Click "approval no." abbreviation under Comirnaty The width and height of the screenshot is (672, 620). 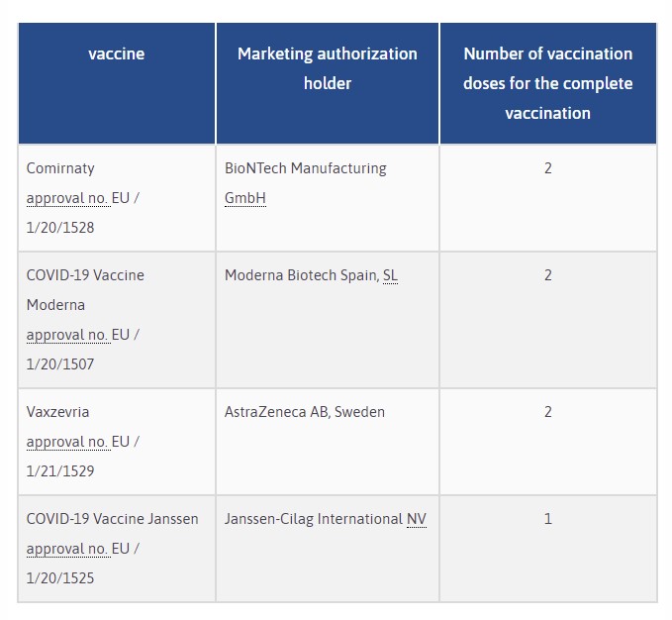(x=67, y=198)
